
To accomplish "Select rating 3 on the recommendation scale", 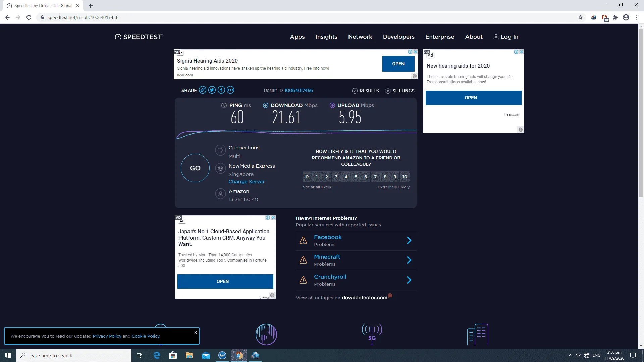I will point(336,177).
